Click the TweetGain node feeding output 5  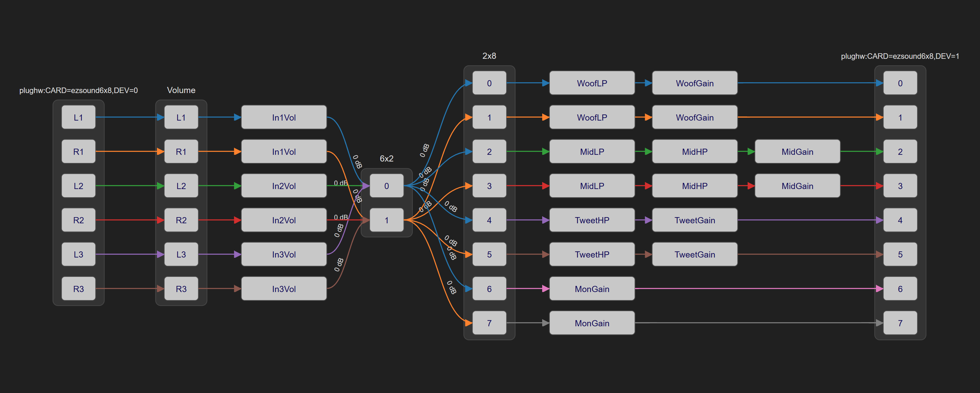tap(694, 254)
